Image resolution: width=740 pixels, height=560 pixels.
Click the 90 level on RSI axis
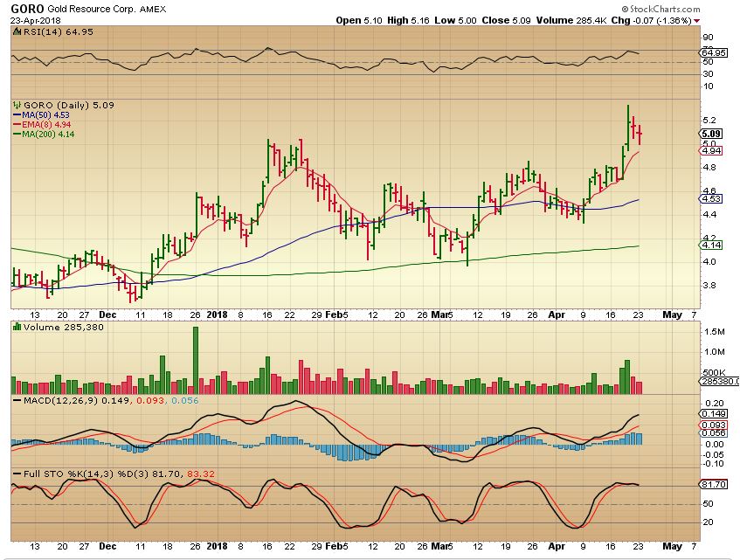point(708,38)
